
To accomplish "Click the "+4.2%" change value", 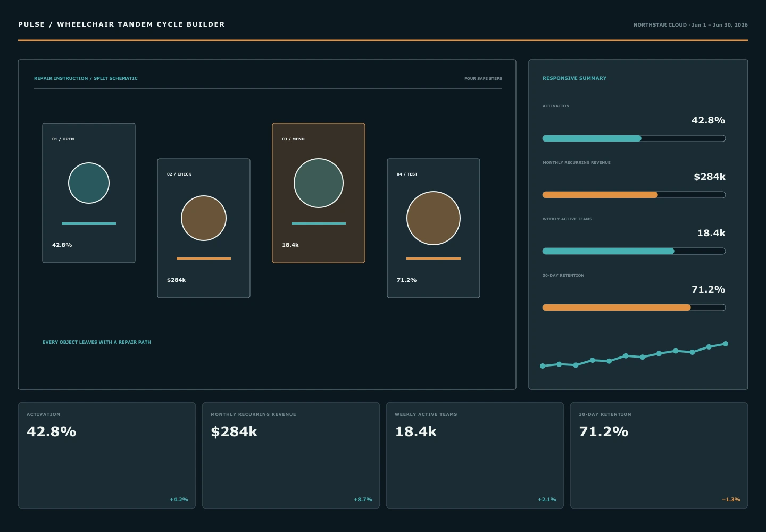I will point(179,500).
